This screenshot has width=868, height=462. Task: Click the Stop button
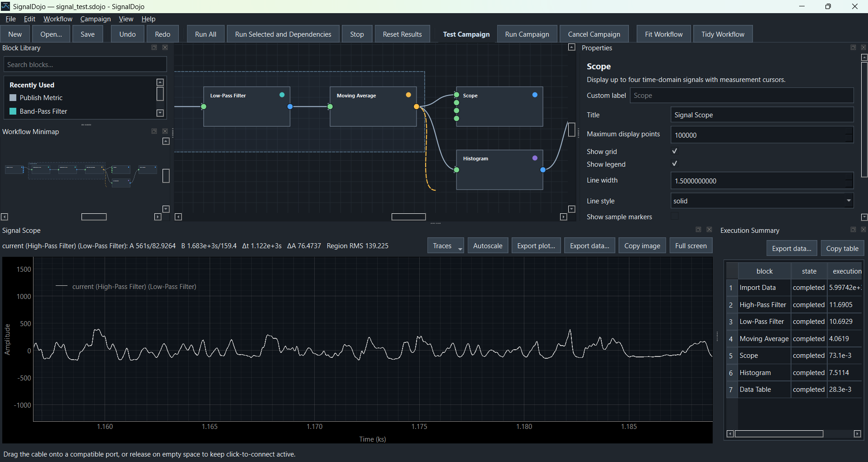pos(357,34)
